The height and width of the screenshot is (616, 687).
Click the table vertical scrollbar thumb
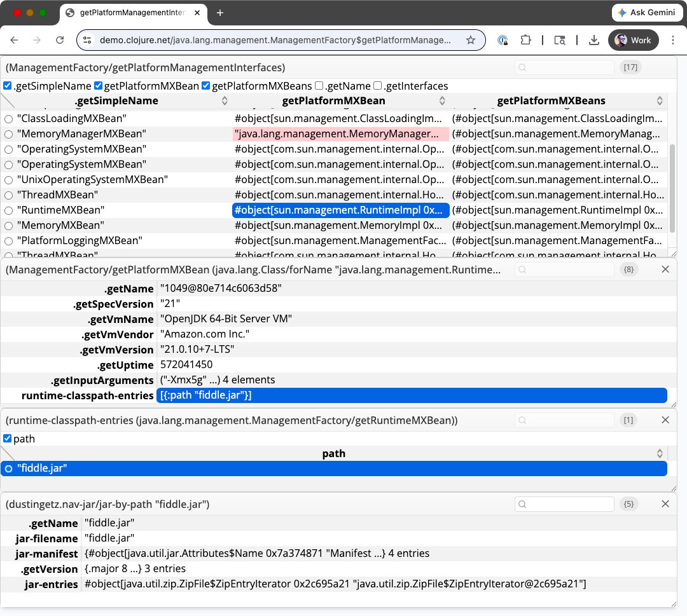[672, 188]
